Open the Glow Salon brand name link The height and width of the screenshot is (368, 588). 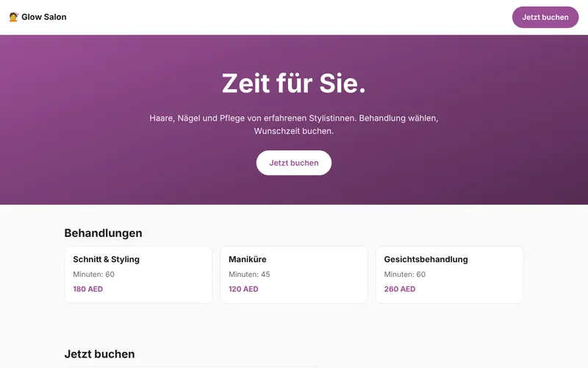[x=44, y=17]
